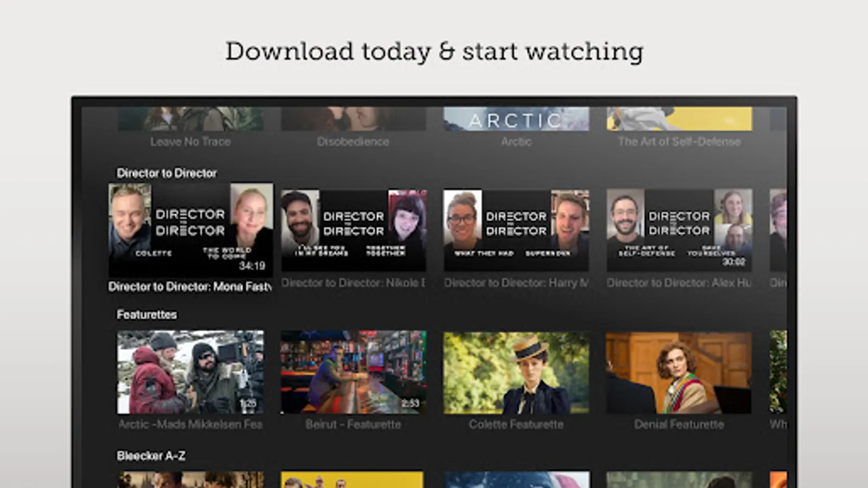Play the Beirut featurette thumbnail
The image size is (868, 488).
(x=353, y=373)
